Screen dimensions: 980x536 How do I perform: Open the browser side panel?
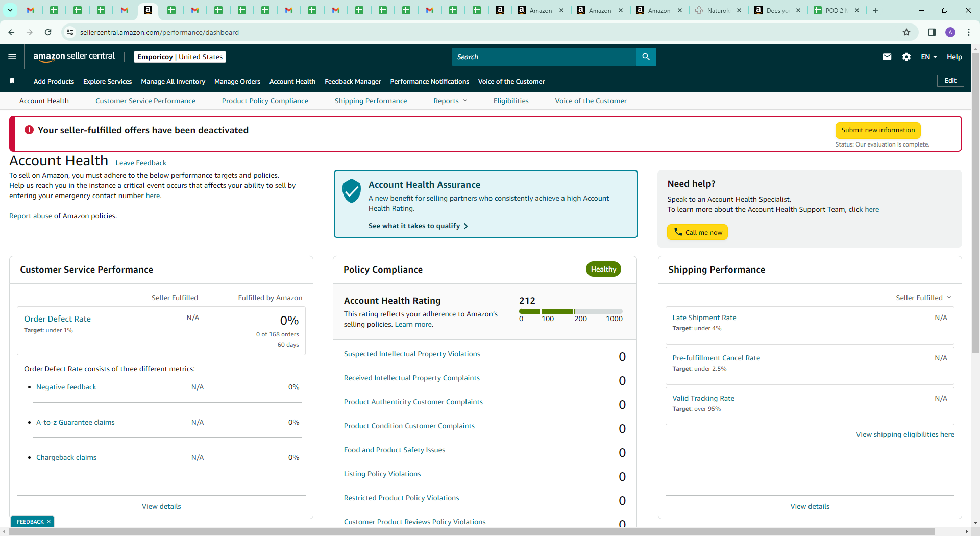[932, 32]
